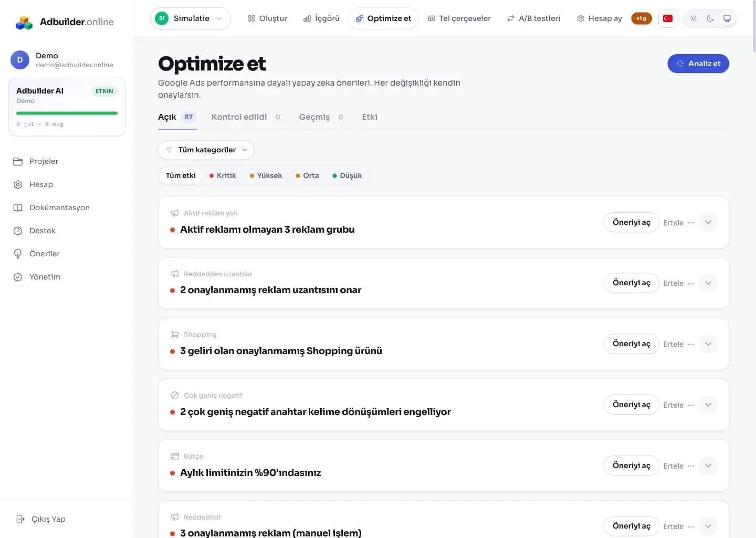The height and width of the screenshot is (538, 756).
Task: Click Ertele on Aktif reklamı olmayan row
Action: coord(673,223)
